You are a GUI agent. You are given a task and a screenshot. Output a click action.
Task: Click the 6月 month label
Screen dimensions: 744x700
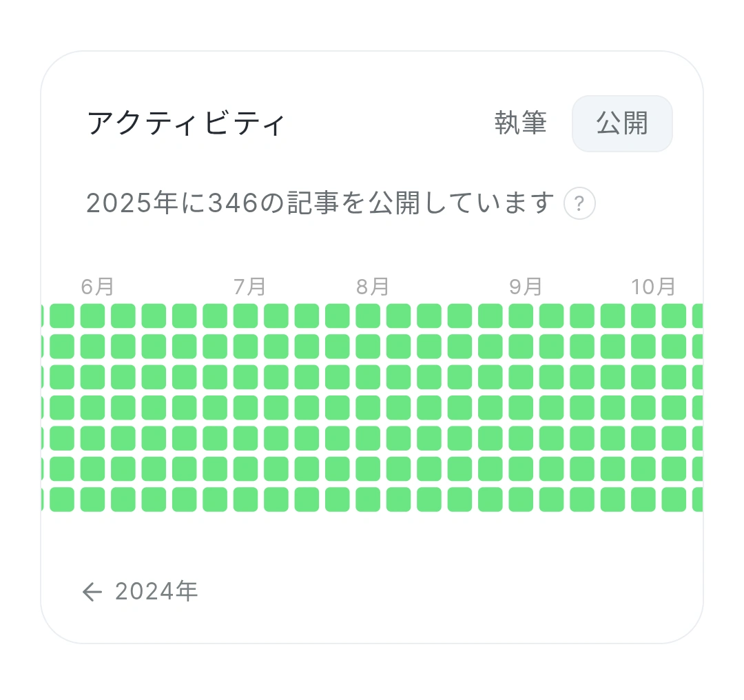(x=97, y=287)
